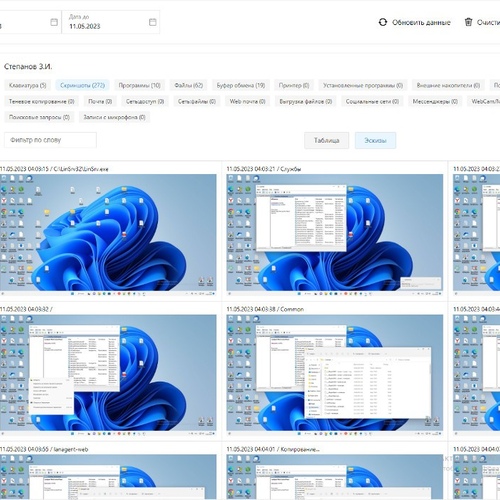Click the calendar icon of the start date field
This screenshot has height=500, width=500.
(54, 22)
